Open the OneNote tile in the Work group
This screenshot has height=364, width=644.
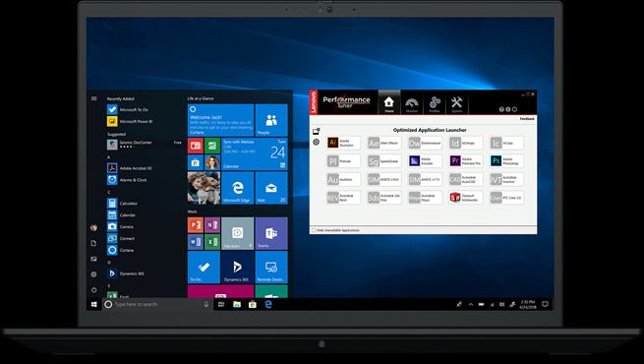pyautogui.click(x=212, y=225)
